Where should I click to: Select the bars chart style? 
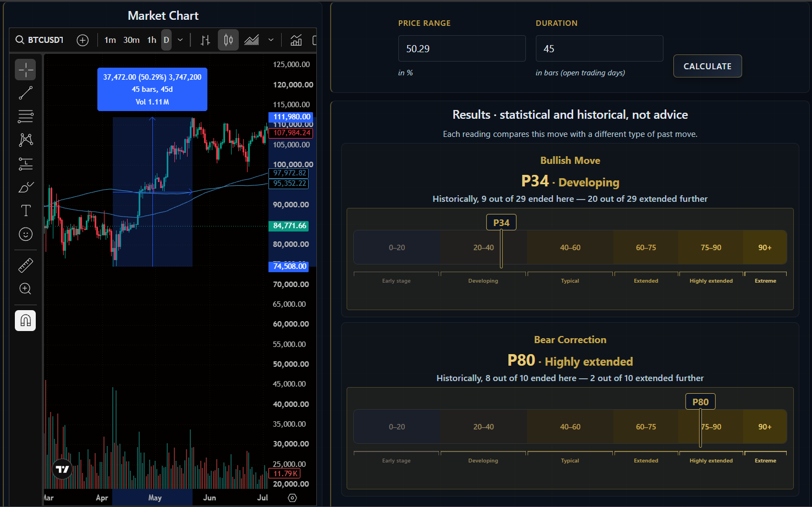tap(205, 40)
